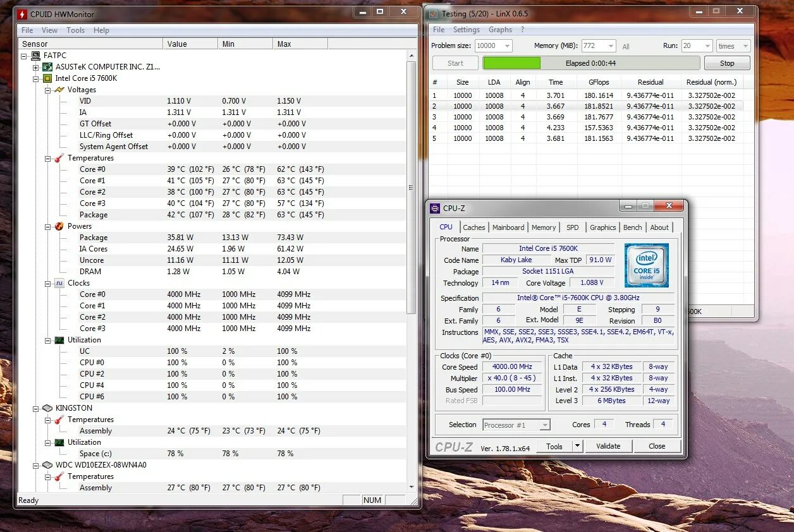This screenshot has height=532, width=794.
Task: Open the Tools dropdown arrow in CPU-Z
Action: click(x=577, y=446)
